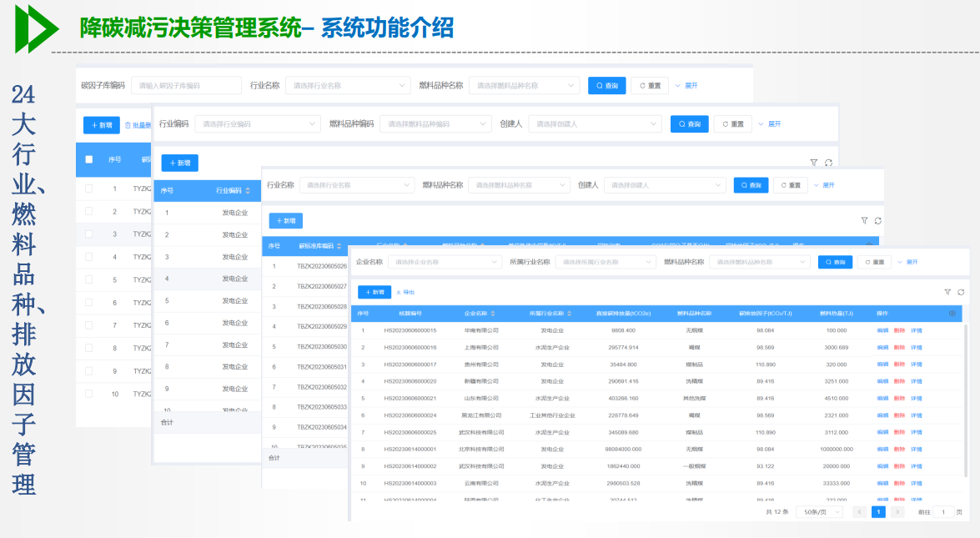980x538 pixels.
Task: Click cell 黑龙江有限公司 in front table
Action: click(x=481, y=415)
